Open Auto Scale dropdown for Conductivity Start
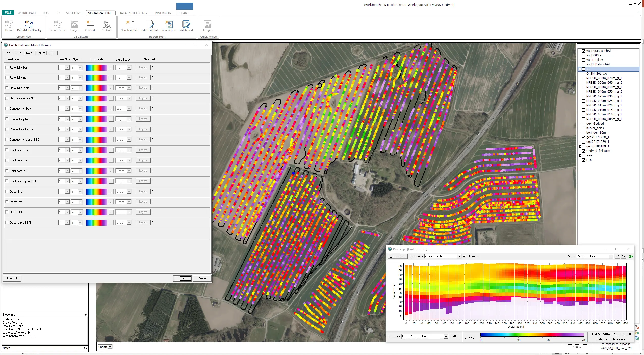Screen dimensions: 644x355 point(129,109)
